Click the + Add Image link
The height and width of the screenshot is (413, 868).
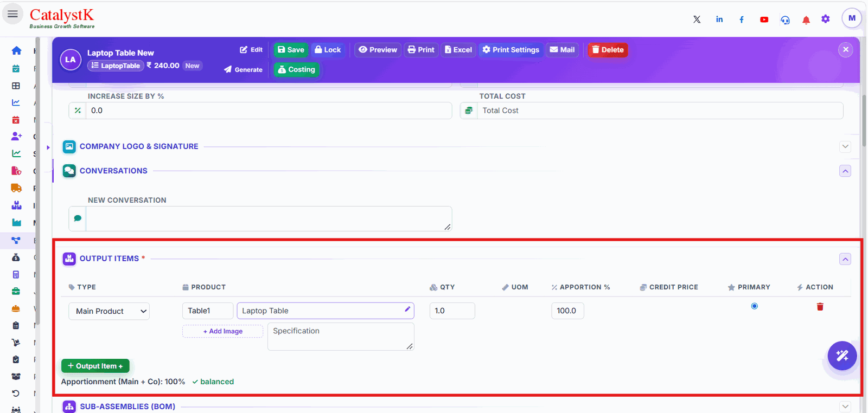[x=222, y=331]
